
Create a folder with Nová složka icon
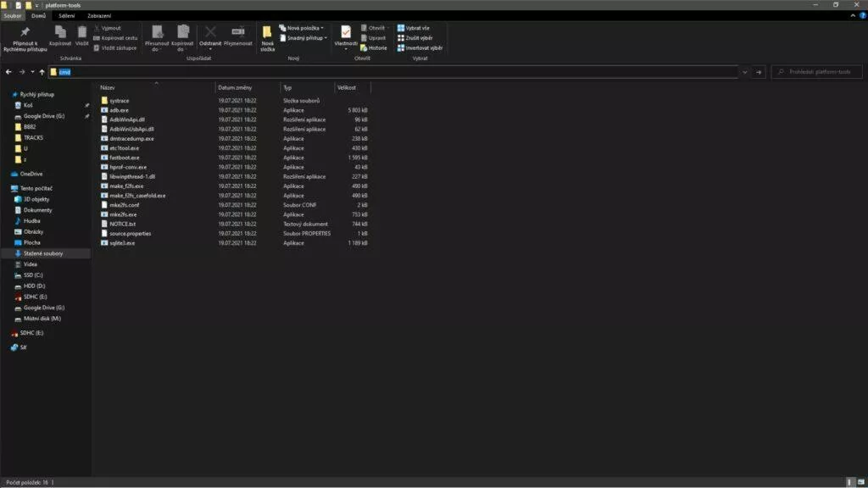pyautogui.click(x=267, y=34)
